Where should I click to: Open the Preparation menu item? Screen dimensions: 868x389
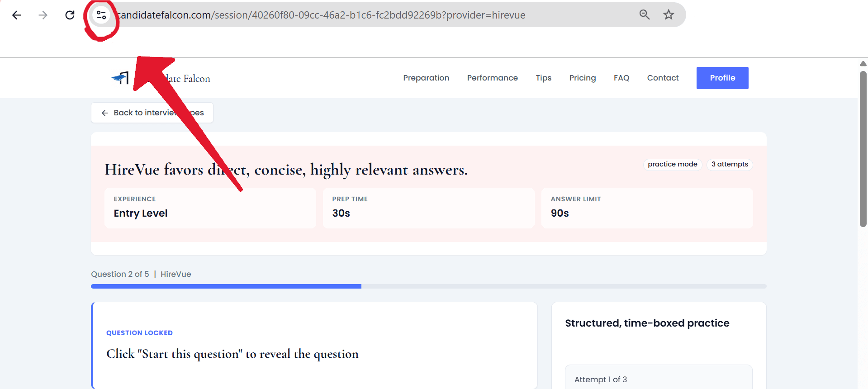[426, 78]
